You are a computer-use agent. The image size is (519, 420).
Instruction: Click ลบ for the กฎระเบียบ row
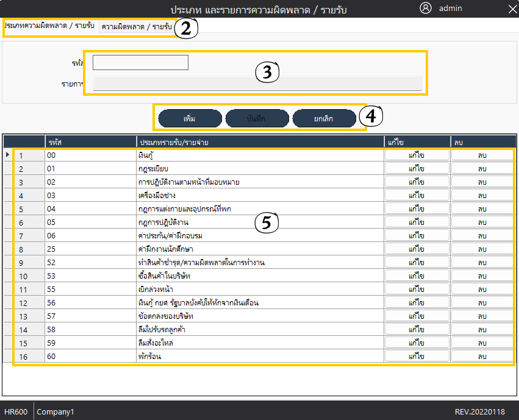click(x=482, y=169)
